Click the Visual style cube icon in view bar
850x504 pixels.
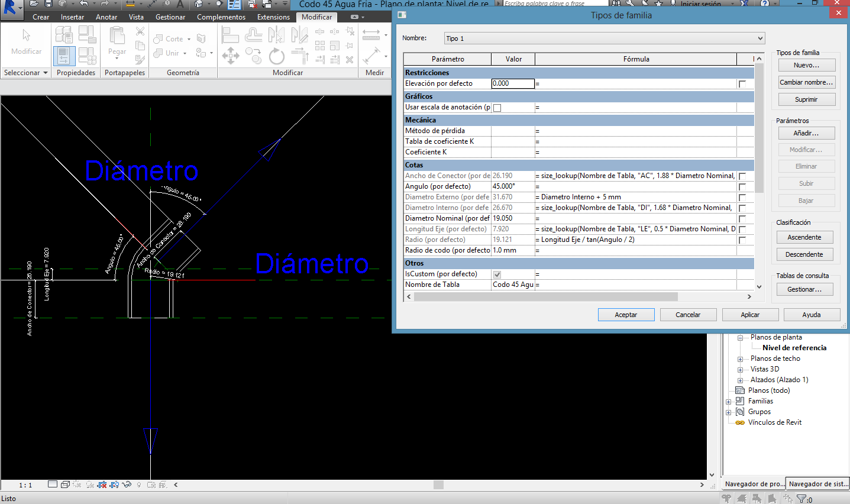[65, 484]
